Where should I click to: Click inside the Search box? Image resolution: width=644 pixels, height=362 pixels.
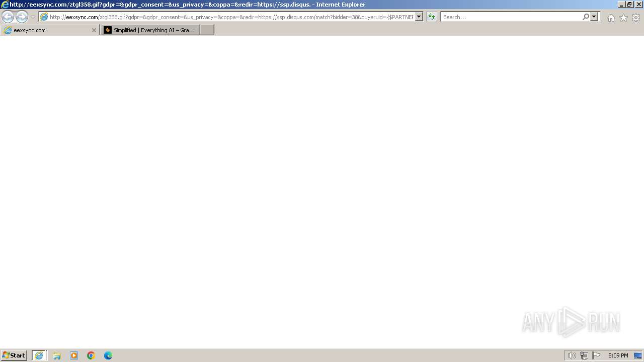(x=511, y=17)
